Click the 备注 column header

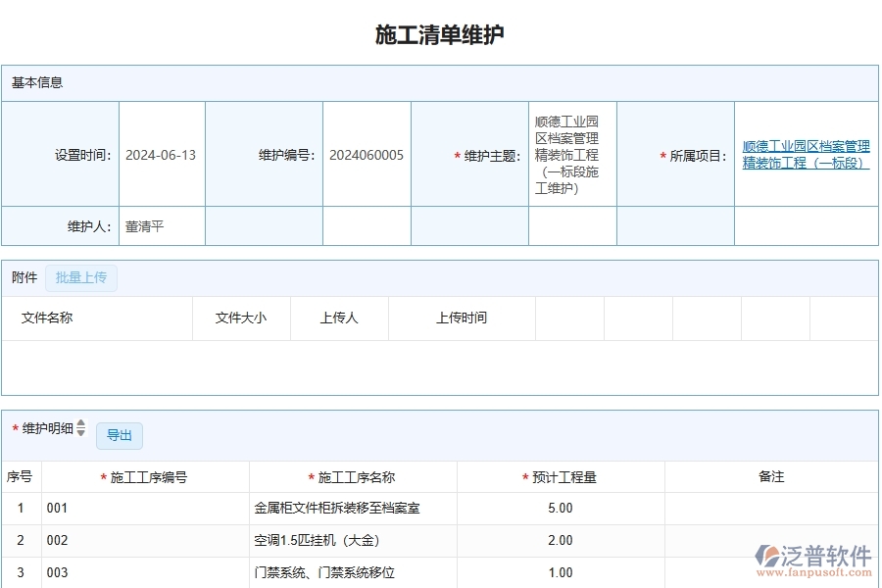click(773, 477)
